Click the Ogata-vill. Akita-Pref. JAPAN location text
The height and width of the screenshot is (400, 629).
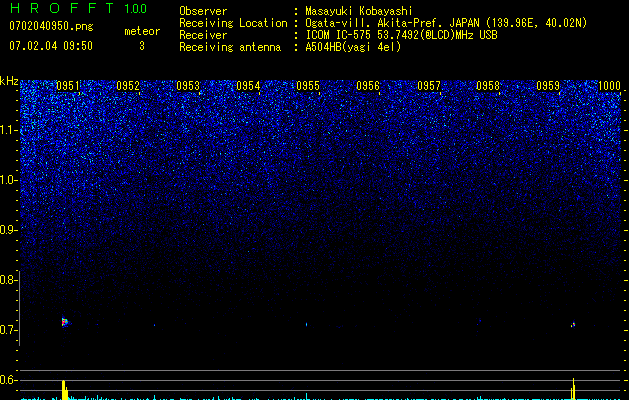pyautogui.click(x=446, y=23)
